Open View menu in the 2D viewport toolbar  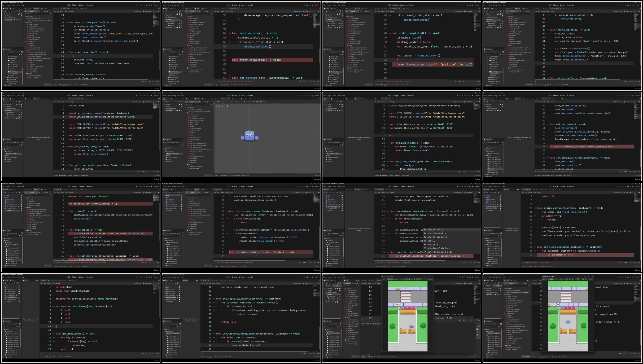point(253,102)
